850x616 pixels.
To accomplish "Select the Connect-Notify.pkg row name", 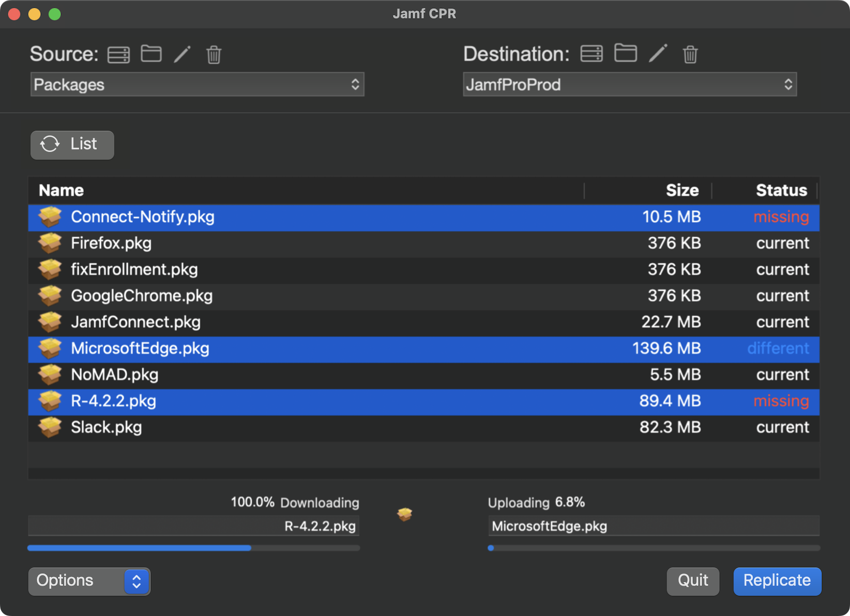I will [x=143, y=217].
